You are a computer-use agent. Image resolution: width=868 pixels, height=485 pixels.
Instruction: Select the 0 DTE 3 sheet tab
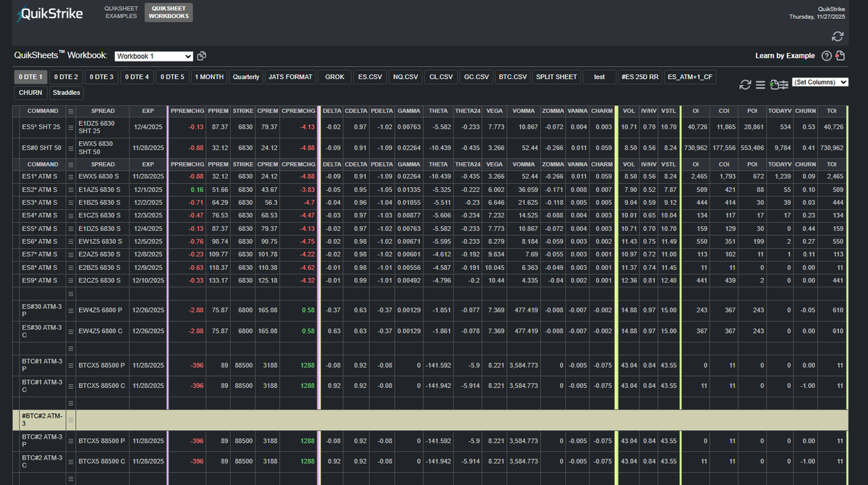pos(101,77)
